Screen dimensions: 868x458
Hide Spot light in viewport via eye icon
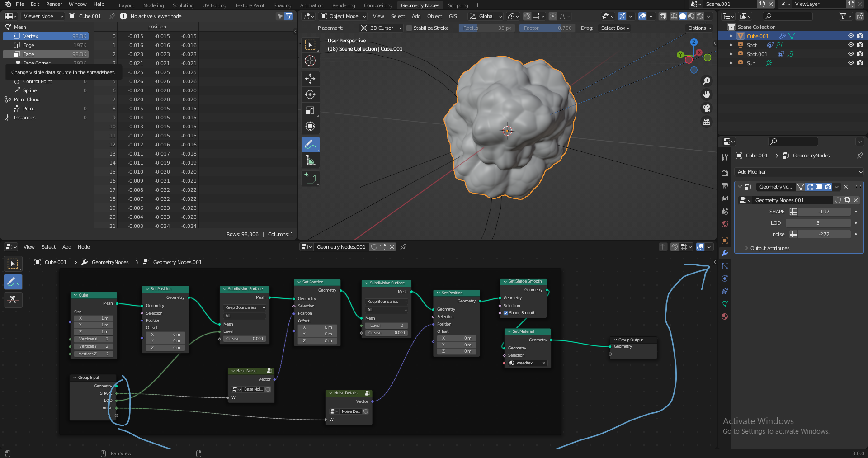pos(850,45)
